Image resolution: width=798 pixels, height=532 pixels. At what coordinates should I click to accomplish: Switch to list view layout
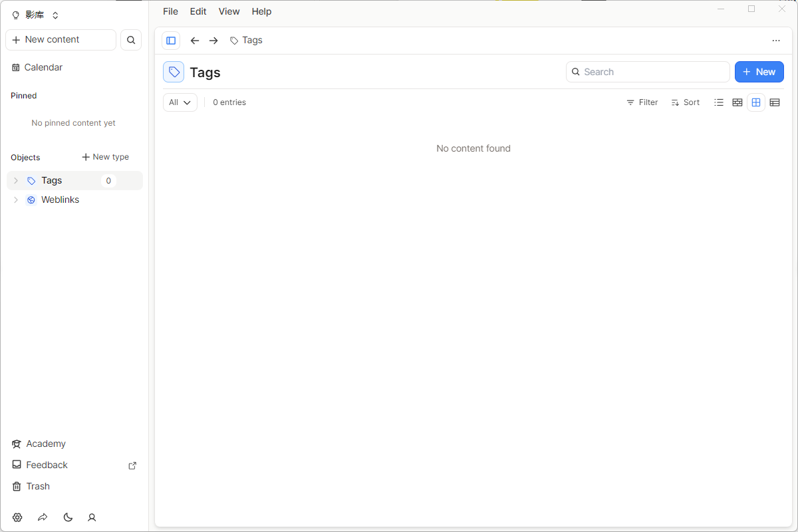(x=719, y=102)
